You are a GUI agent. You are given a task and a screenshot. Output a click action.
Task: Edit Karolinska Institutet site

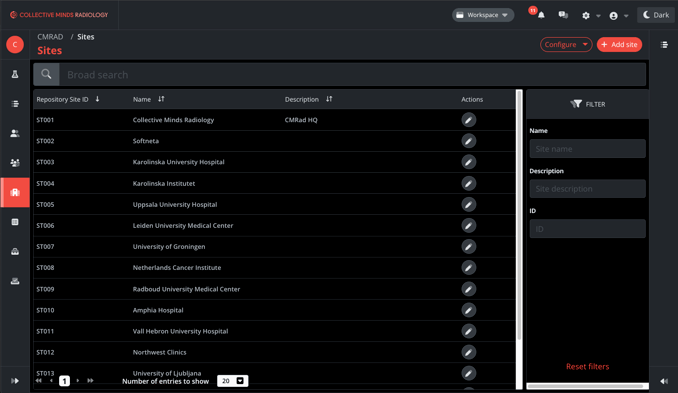point(468,183)
